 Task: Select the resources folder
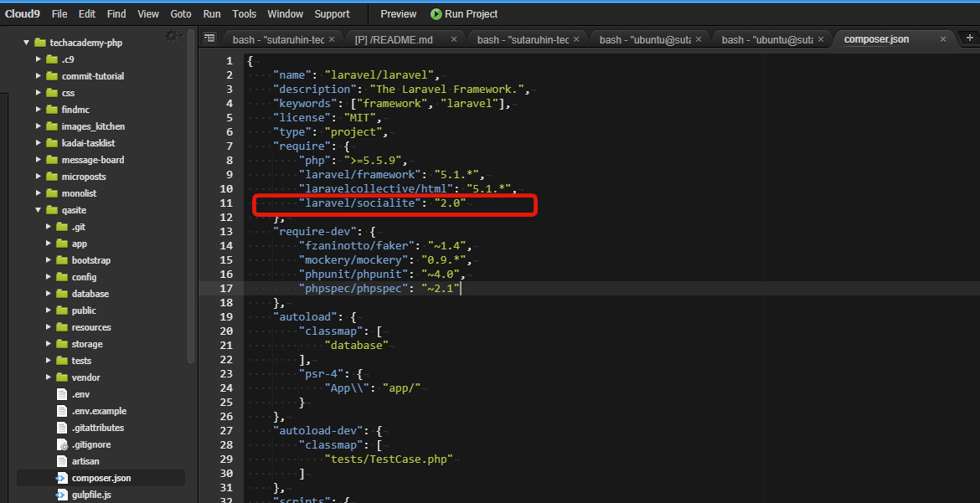point(91,327)
